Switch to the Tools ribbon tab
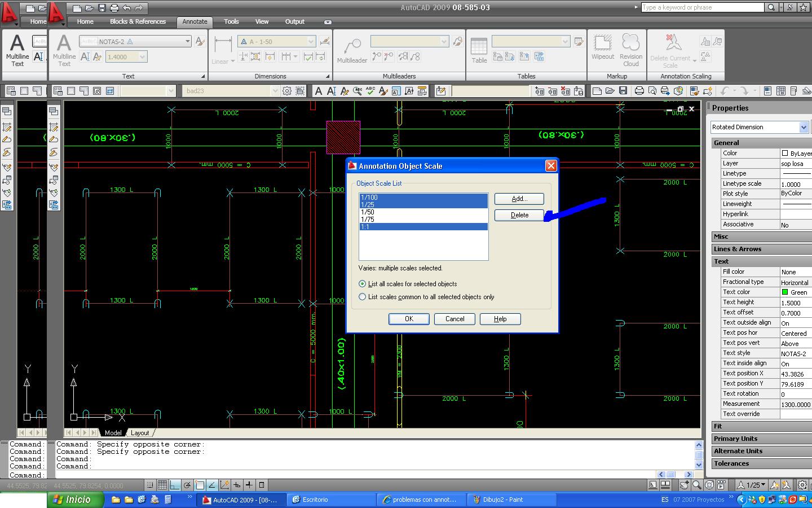812x508 pixels. tap(231, 21)
